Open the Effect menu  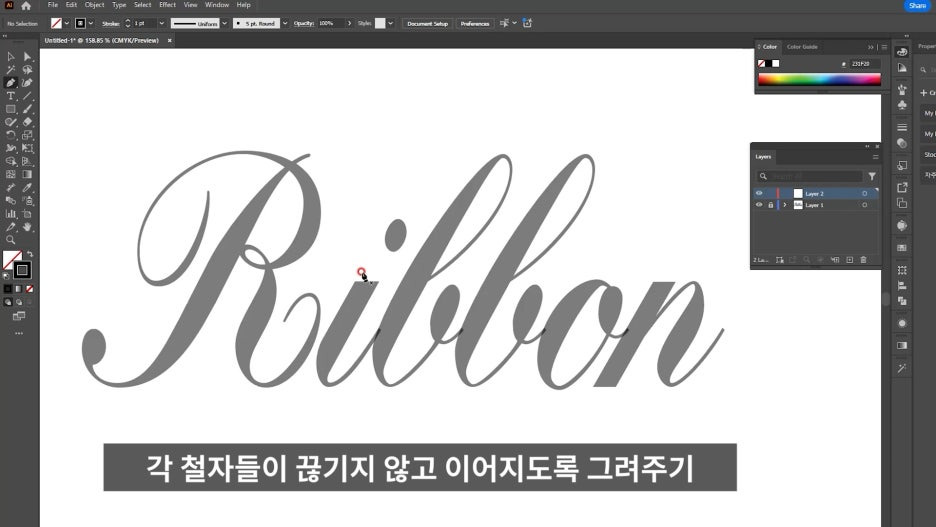pos(167,5)
